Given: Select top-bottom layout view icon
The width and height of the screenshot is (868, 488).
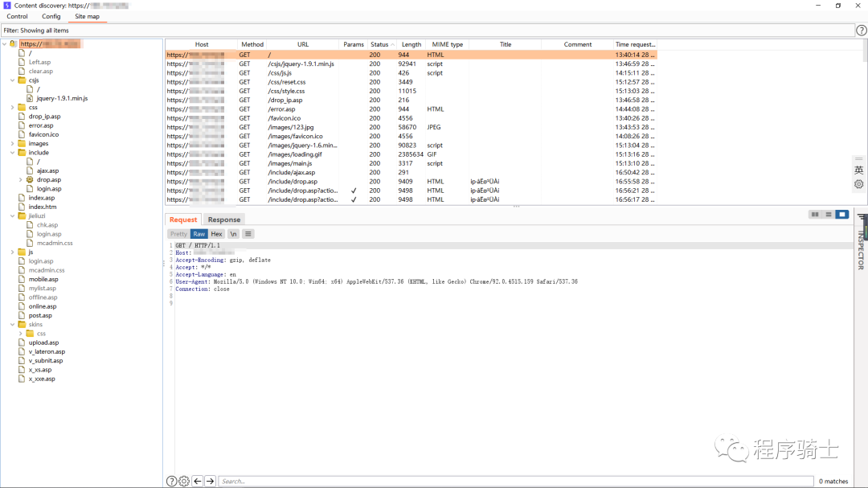Looking at the screenshot, I should pos(828,215).
